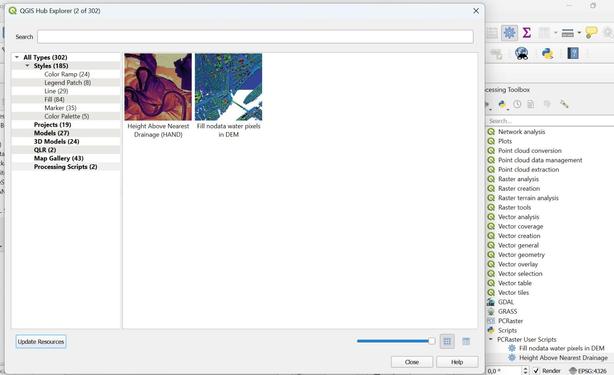
Task: Expand Raster terrain analysis group
Action: click(528, 198)
